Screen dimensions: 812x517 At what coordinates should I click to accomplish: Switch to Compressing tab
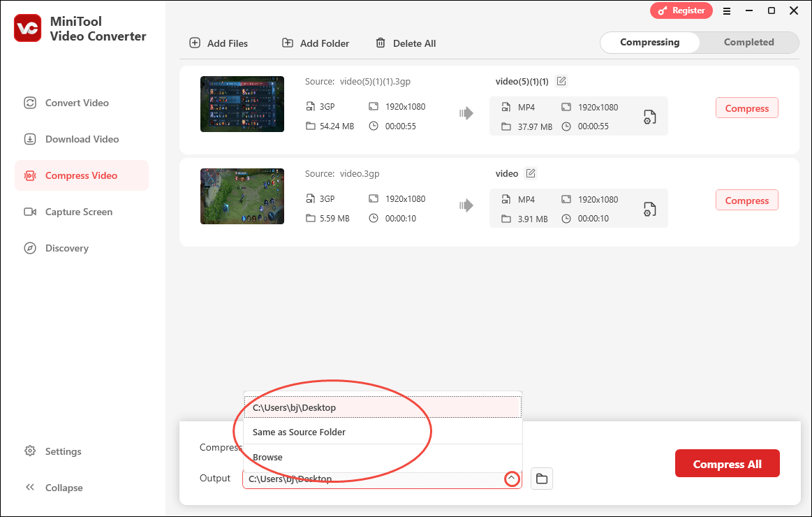click(650, 43)
